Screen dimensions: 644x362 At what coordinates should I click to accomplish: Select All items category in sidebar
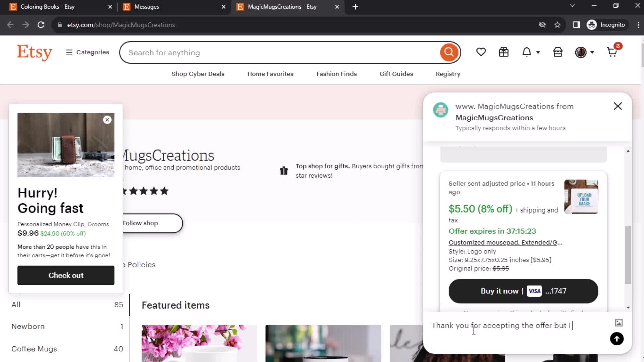click(67, 305)
